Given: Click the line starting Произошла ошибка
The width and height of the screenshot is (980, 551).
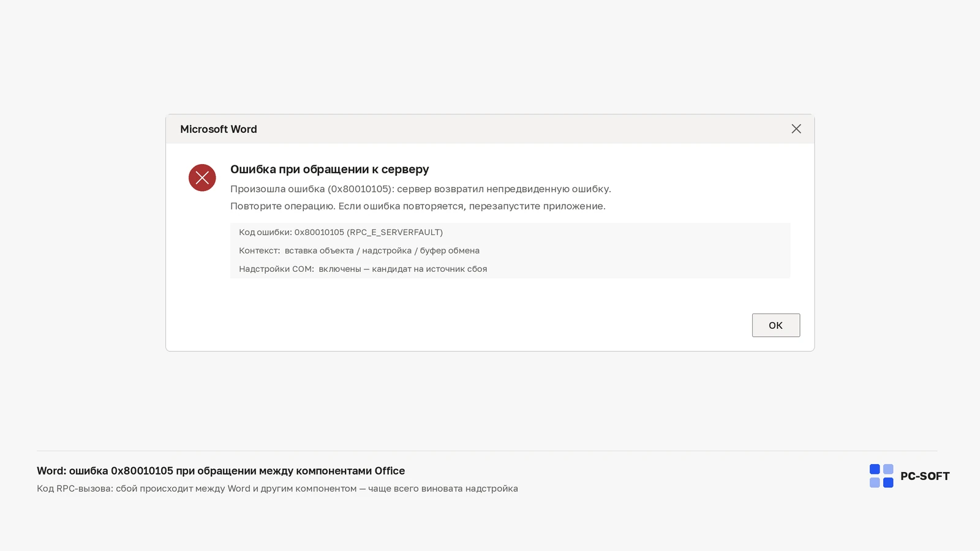Looking at the screenshot, I should [421, 189].
